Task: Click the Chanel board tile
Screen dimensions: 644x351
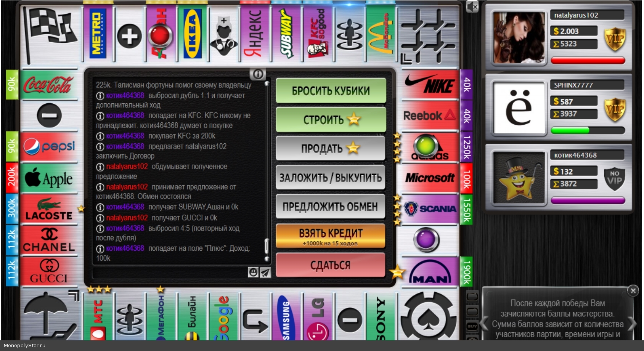Action: (x=49, y=240)
